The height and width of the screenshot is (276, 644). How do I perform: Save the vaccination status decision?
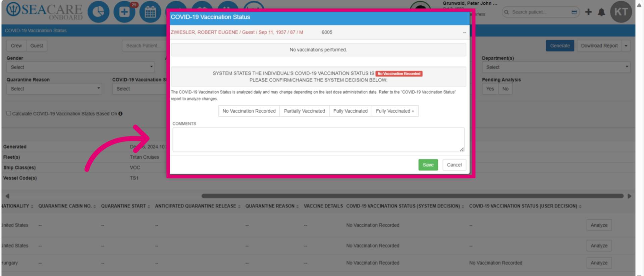(428, 165)
